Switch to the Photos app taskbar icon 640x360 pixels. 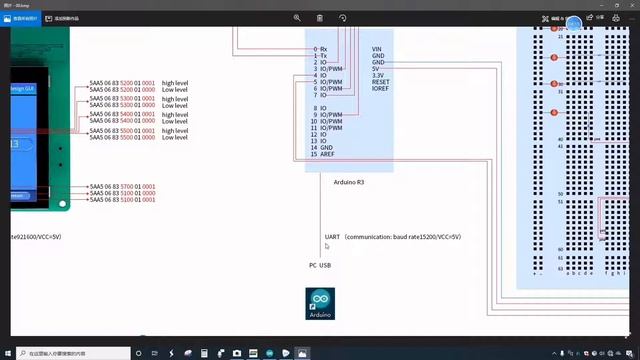point(302,353)
